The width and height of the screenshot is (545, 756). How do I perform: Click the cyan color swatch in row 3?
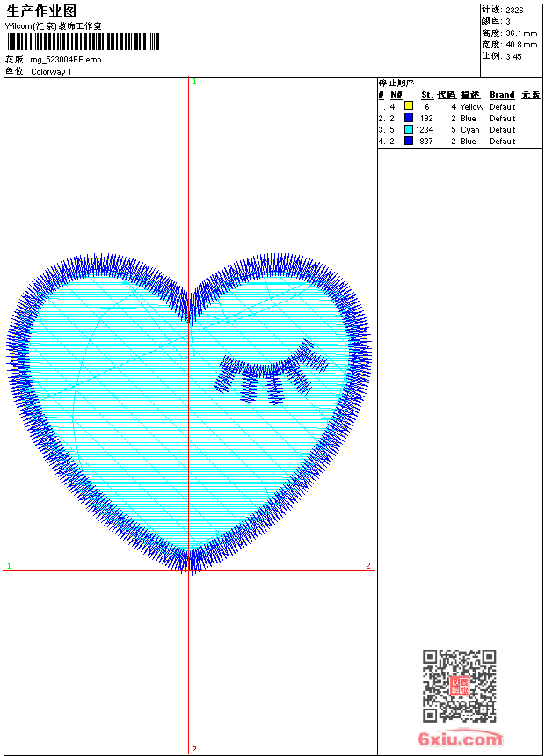(x=409, y=129)
